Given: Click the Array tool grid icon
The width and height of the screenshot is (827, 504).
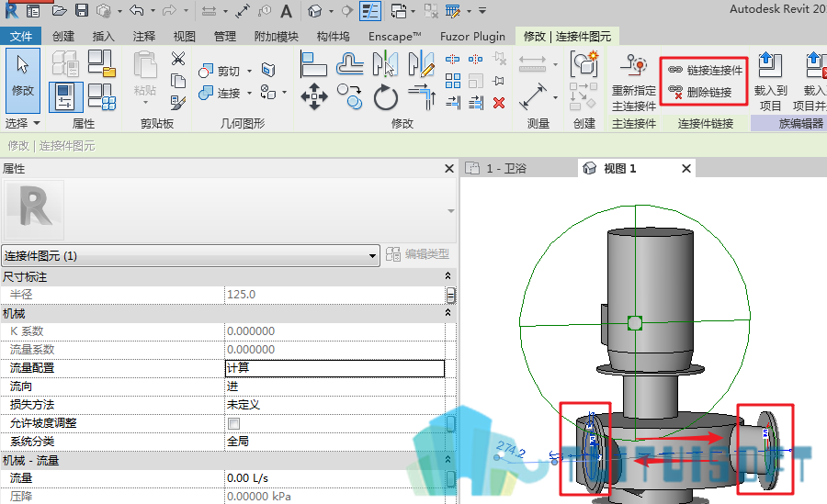Looking at the screenshot, I should tap(452, 81).
